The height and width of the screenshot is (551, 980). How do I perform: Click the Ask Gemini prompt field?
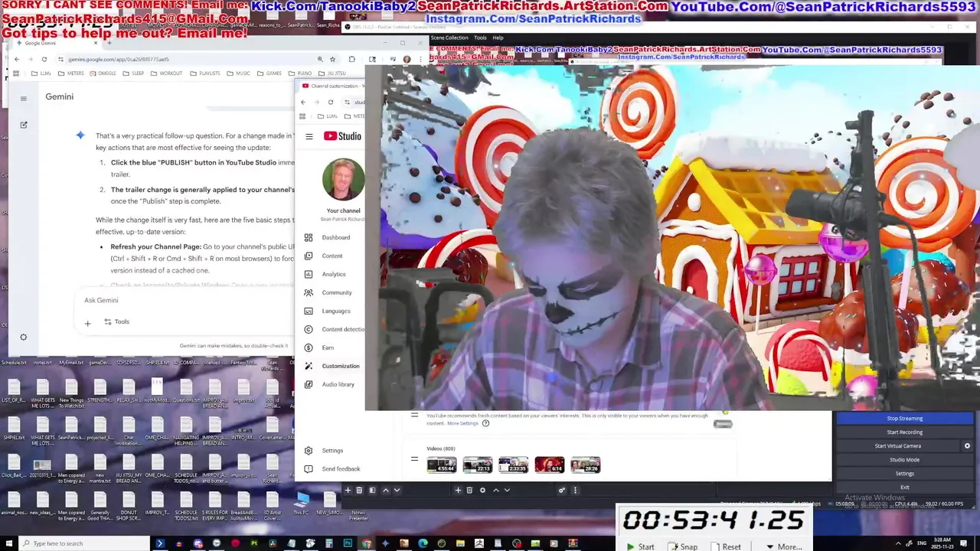184,300
